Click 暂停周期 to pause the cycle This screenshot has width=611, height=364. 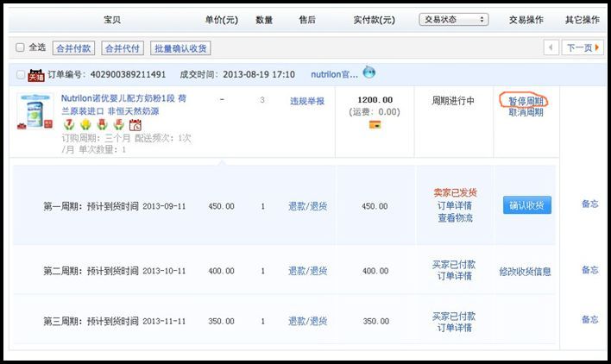[526, 102]
